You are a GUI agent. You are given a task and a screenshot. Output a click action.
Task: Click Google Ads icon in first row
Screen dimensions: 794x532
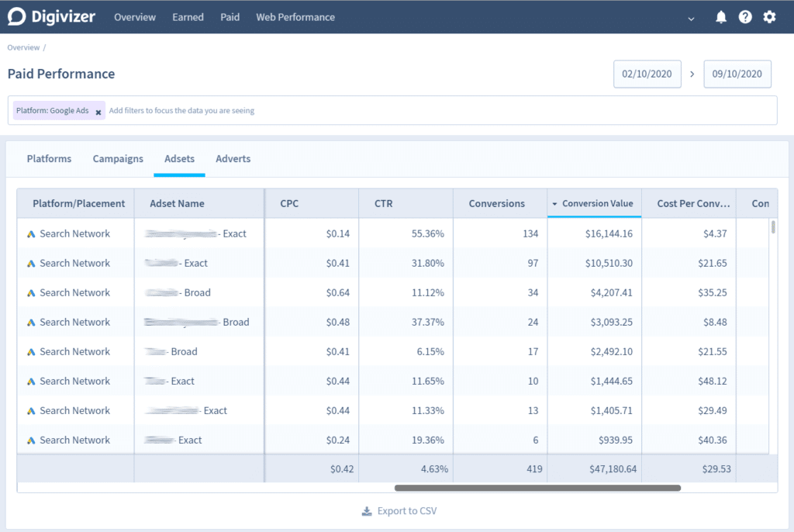point(31,234)
